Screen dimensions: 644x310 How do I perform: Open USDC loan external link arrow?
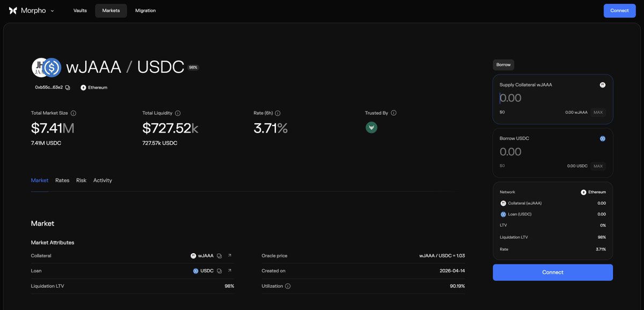coord(230,271)
